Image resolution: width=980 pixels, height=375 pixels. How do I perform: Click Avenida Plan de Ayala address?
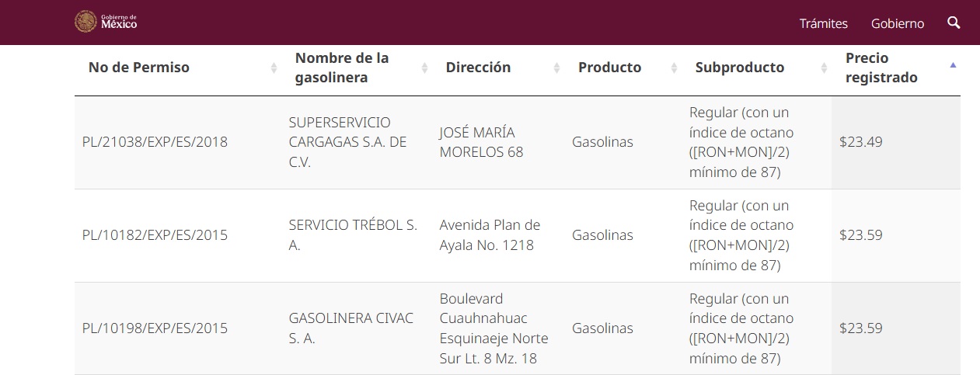click(490, 234)
